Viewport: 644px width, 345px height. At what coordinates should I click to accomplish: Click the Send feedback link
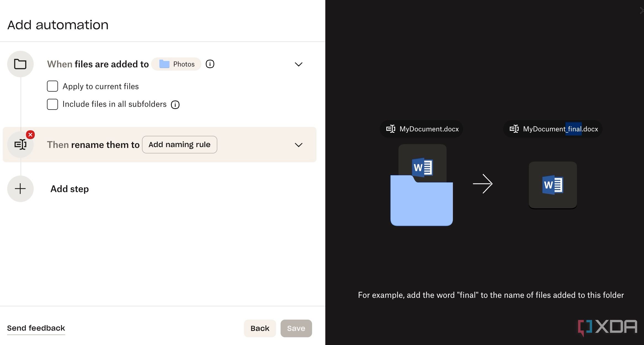36,328
